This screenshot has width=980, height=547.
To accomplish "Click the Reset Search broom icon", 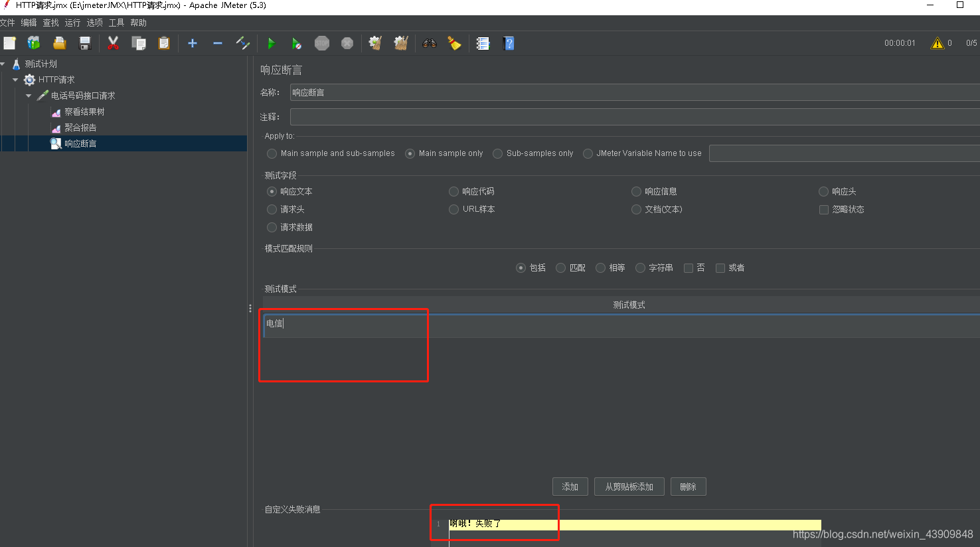I will (x=454, y=43).
